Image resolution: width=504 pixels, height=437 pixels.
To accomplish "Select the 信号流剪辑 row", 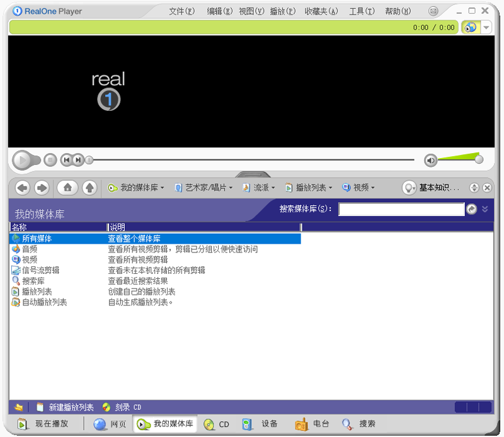I will tap(156, 270).
